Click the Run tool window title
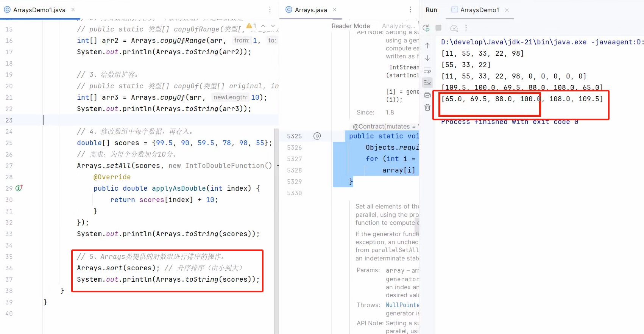The height and width of the screenshot is (334, 644). point(431,10)
